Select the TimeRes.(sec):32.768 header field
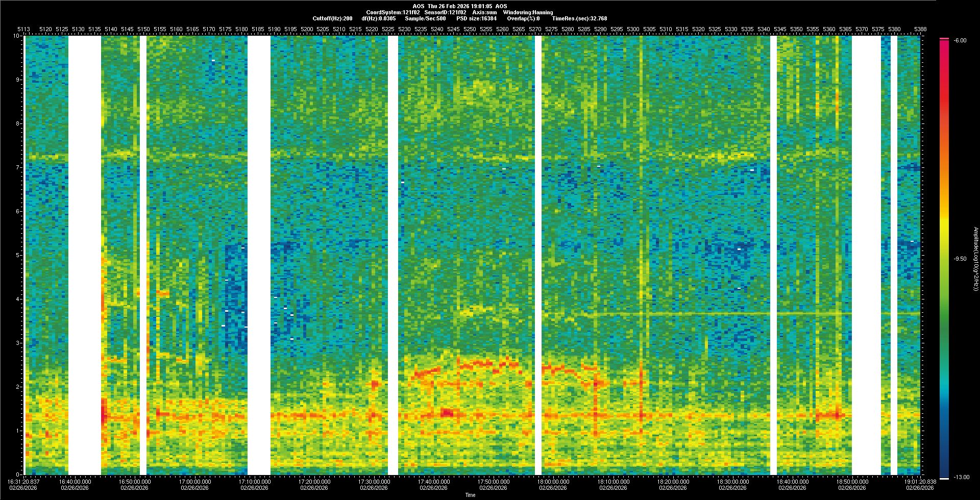 [x=579, y=18]
